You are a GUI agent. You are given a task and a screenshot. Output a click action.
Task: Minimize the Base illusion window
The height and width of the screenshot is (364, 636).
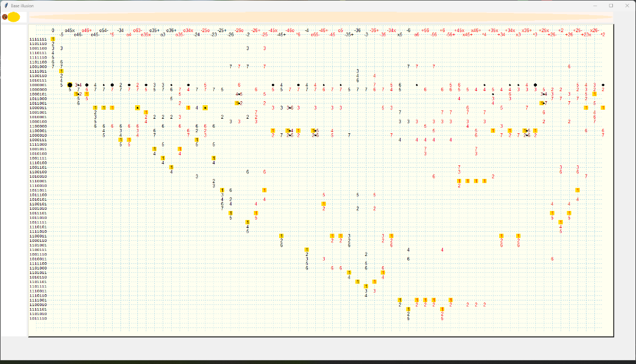click(595, 5)
